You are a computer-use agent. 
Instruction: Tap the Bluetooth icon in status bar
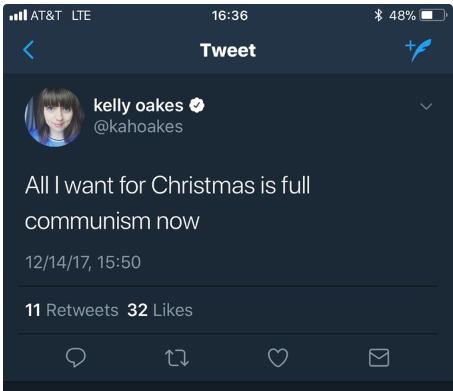(x=378, y=15)
